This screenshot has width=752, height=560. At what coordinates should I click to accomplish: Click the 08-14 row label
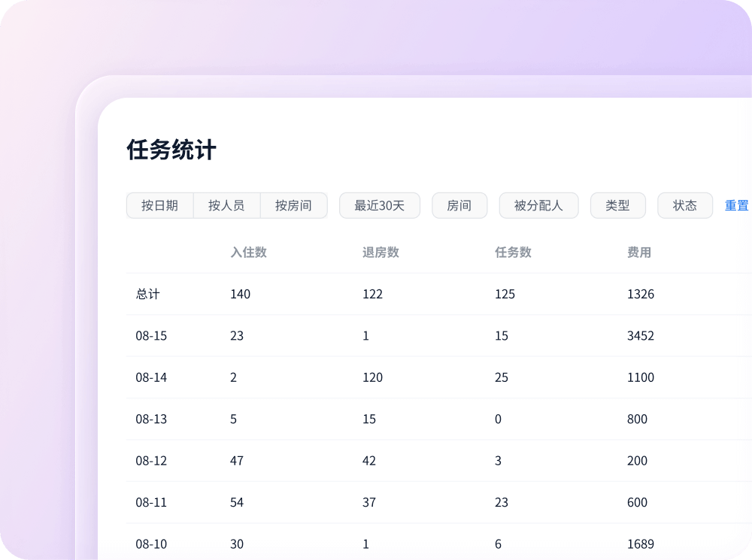[151, 377]
